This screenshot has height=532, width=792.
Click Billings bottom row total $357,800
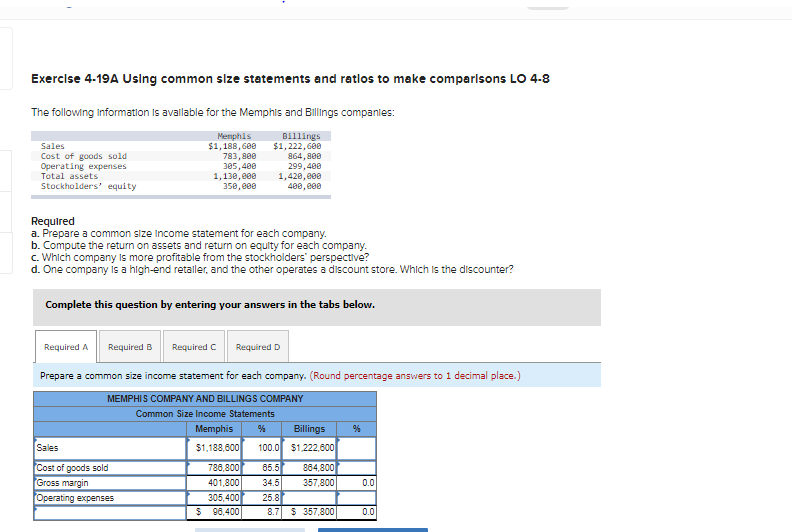click(309, 512)
